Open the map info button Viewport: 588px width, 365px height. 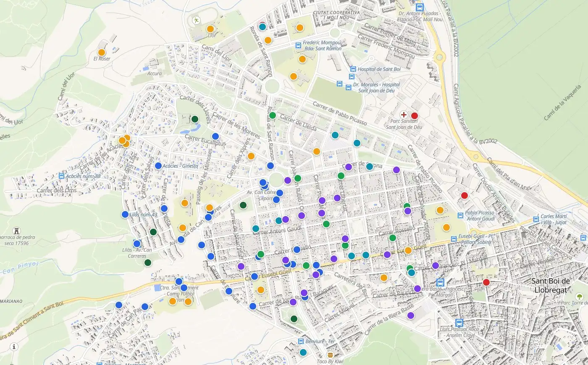tap(14, 347)
